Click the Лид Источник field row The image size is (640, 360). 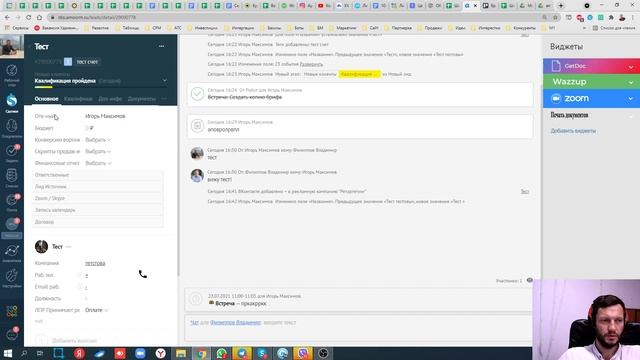(98, 187)
